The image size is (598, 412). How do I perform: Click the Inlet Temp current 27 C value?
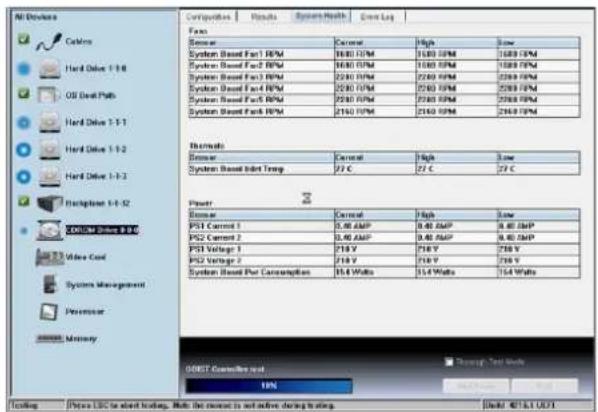[x=344, y=169]
